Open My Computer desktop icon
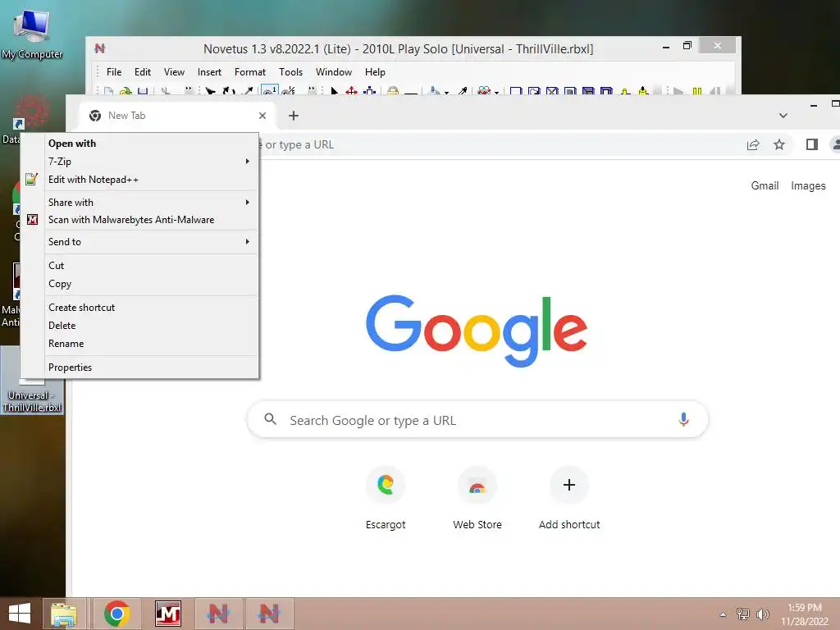 32,33
